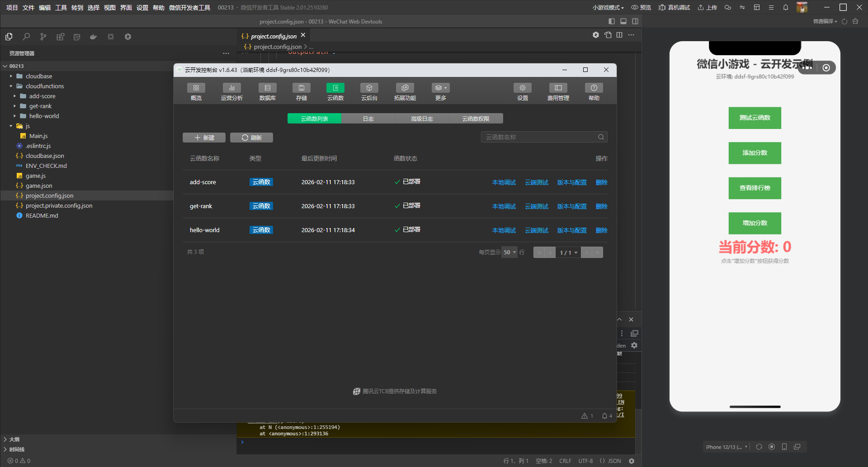868x467 pixels.
Task: Switch to the 日志 logs tab
Action: 368,119
